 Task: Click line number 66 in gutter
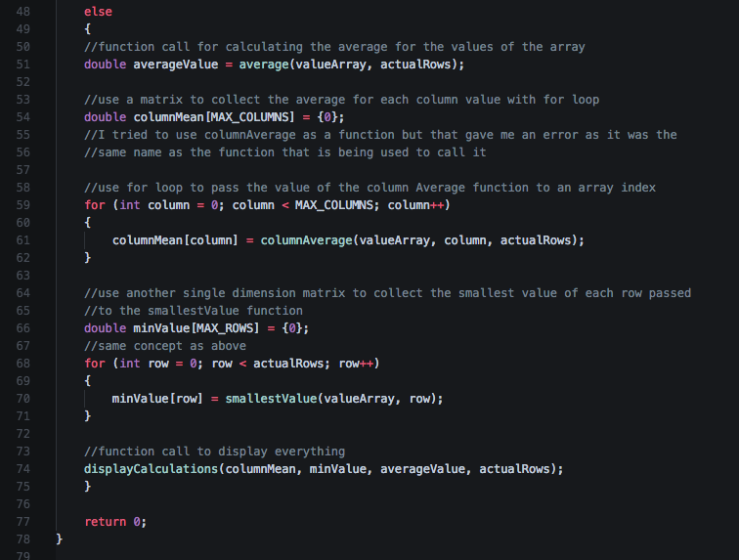click(x=23, y=328)
